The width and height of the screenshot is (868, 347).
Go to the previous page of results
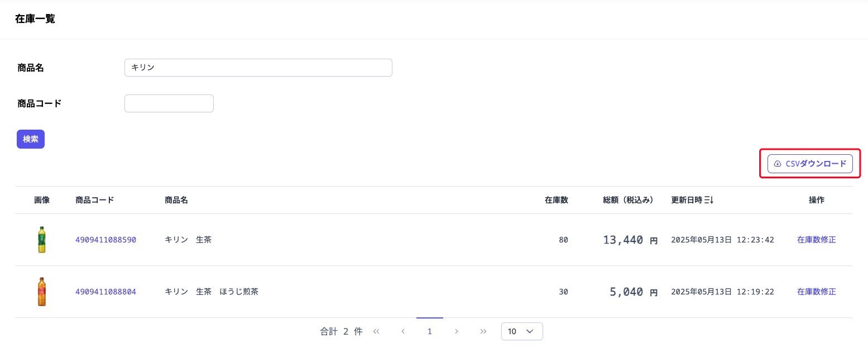pyautogui.click(x=403, y=331)
